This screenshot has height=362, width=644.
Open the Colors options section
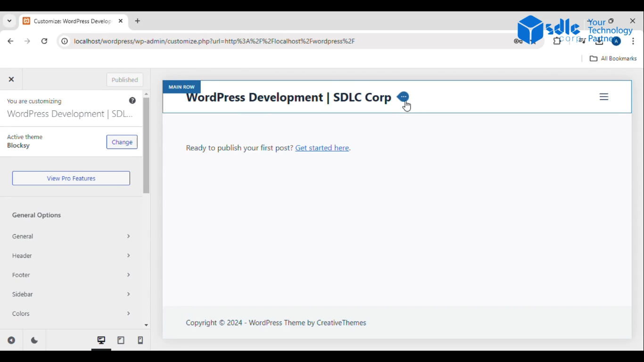click(71, 313)
